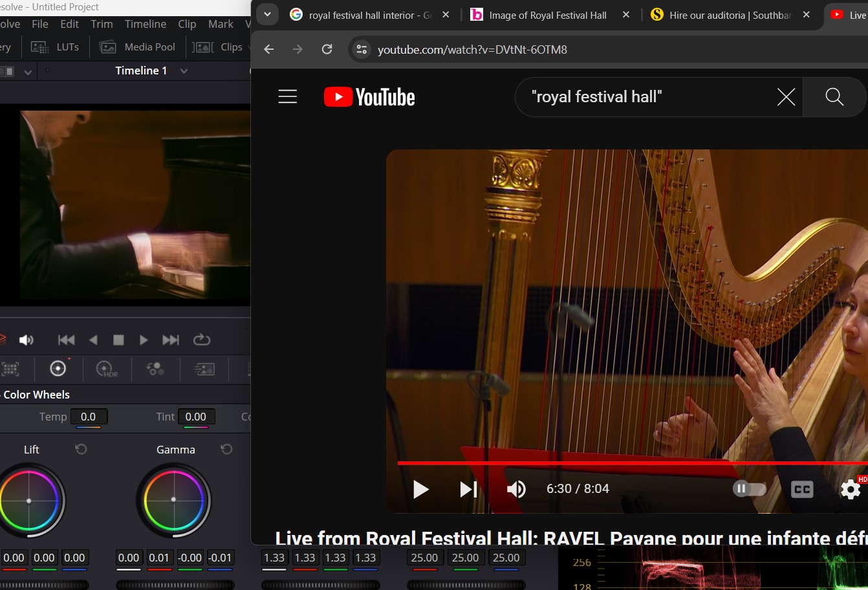Mute Resolve viewer audio speaker icon
The image size is (868, 590).
27,340
